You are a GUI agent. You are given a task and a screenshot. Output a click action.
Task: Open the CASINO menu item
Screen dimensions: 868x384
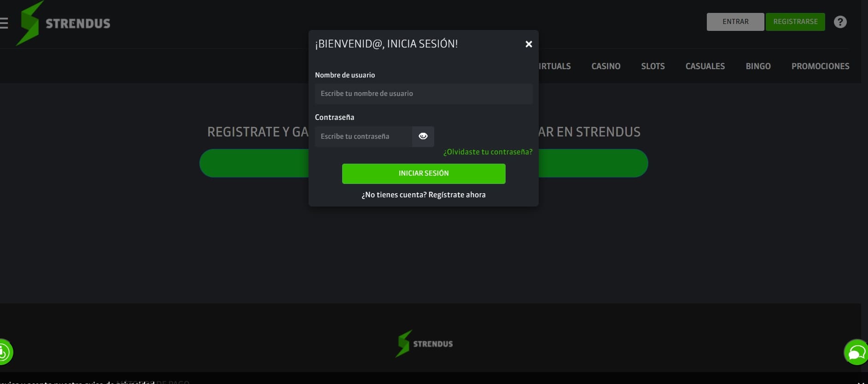point(606,66)
